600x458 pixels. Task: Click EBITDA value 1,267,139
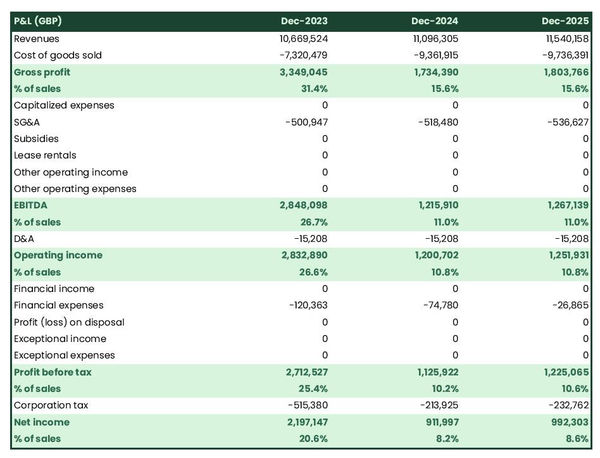pyautogui.click(x=562, y=205)
